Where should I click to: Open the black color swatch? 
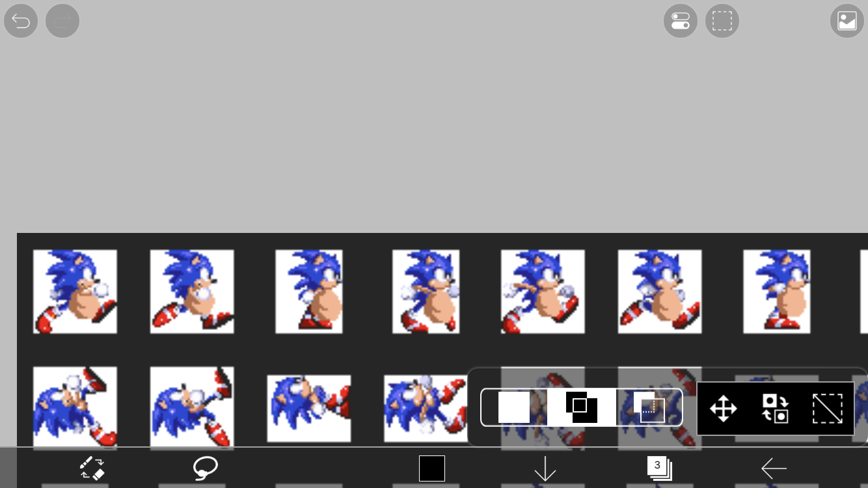(x=432, y=468)
